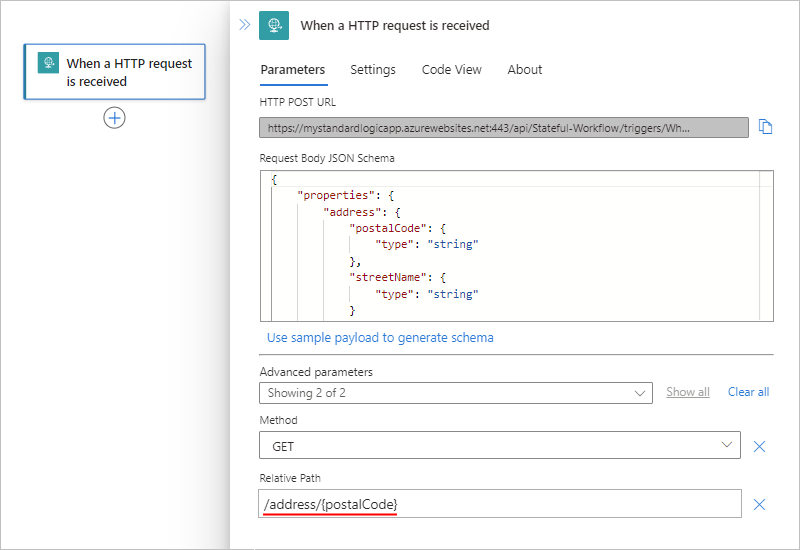This screenshot has height=550, width=800.
Task: Click the Clear all link
Action: (x=748, y=392)
